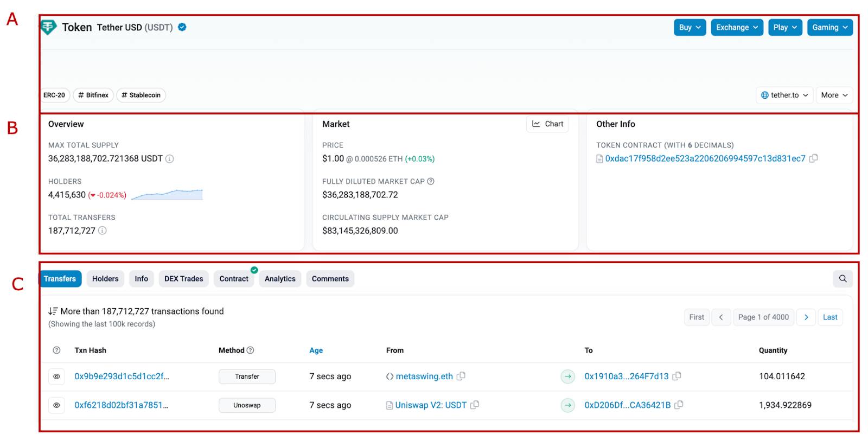Open the Uniswap V2: USDT sender link

[431, 405]
